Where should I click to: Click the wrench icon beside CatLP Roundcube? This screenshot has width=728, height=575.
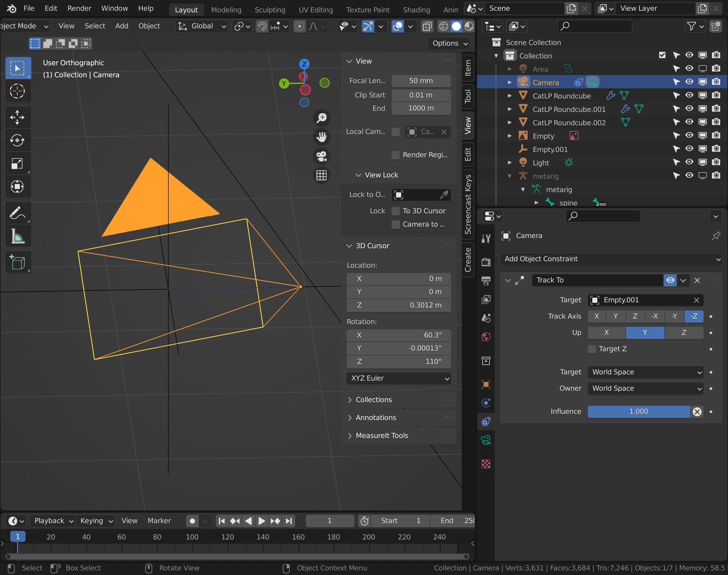point(611,95)
